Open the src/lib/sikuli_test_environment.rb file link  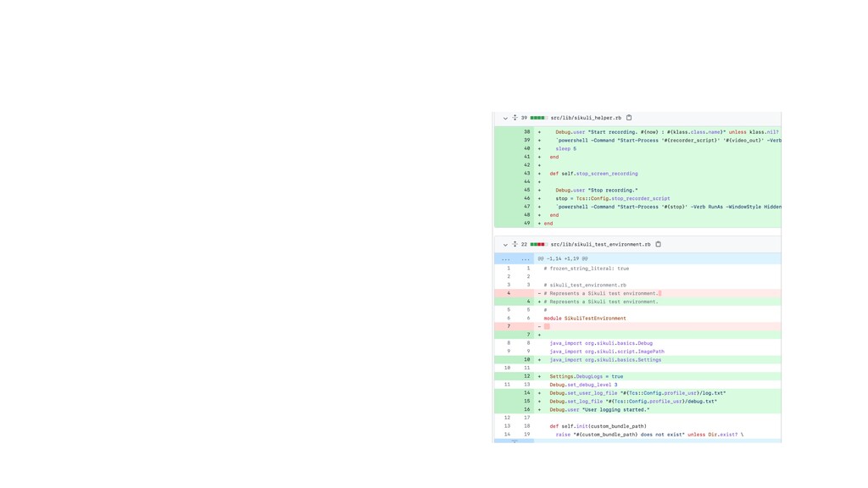click(601, 244)
